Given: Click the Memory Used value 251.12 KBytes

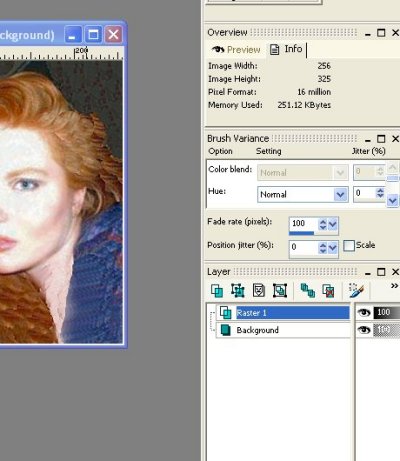Looking at the screenshot, I should pos(304,105).
